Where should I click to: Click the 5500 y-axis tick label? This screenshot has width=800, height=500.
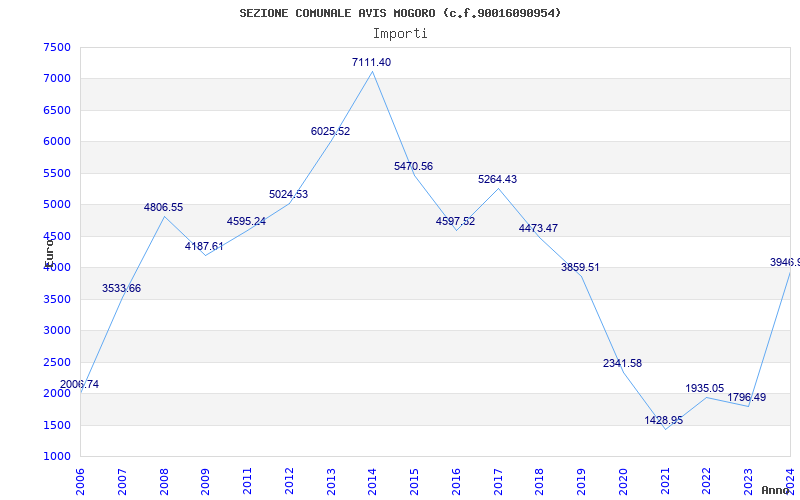pyautogui.click(x=57, y=173)
